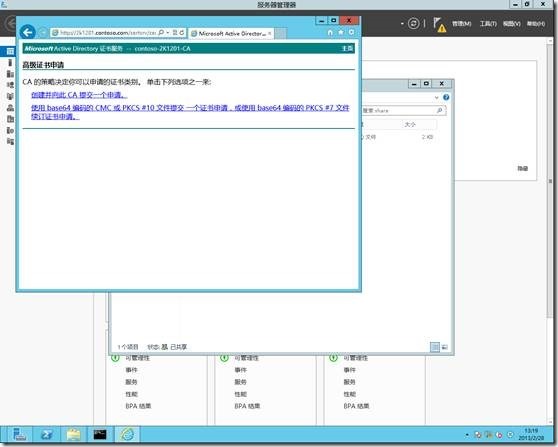Follow the 主页 link in green banner
558x447 pixels.
coord(347,48)
